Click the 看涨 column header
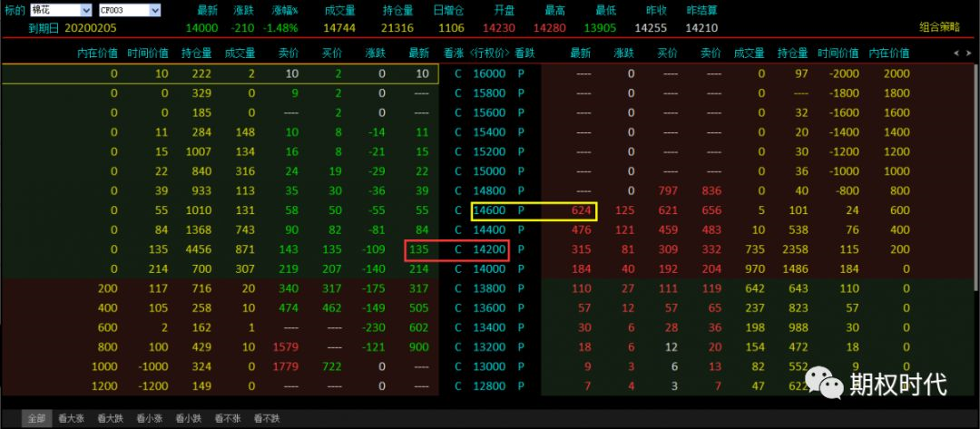980x429 pixels. (x=454, y=54)
